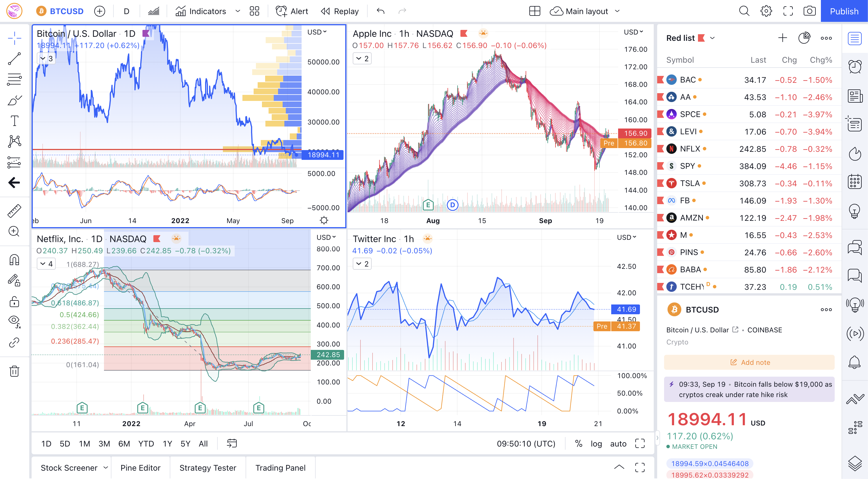
Task: Toggle auto scale mode
Action: (618, 444)
